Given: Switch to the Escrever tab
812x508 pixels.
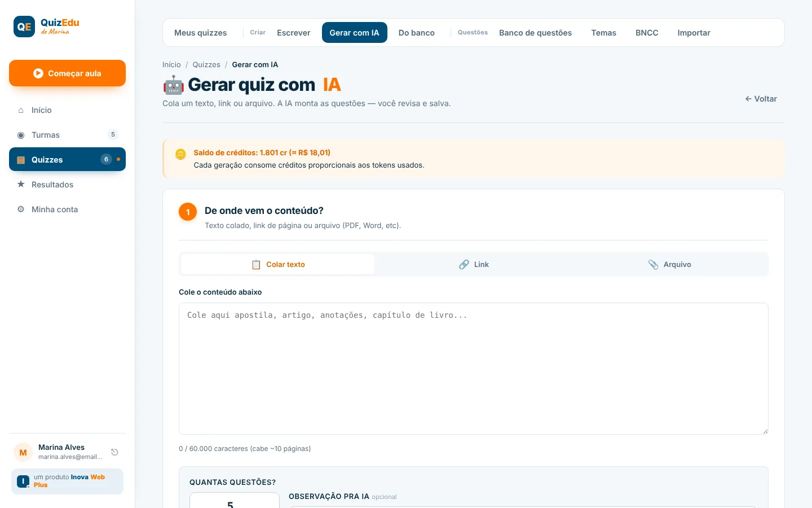Looking at the screenshot, I should (294, 33).
